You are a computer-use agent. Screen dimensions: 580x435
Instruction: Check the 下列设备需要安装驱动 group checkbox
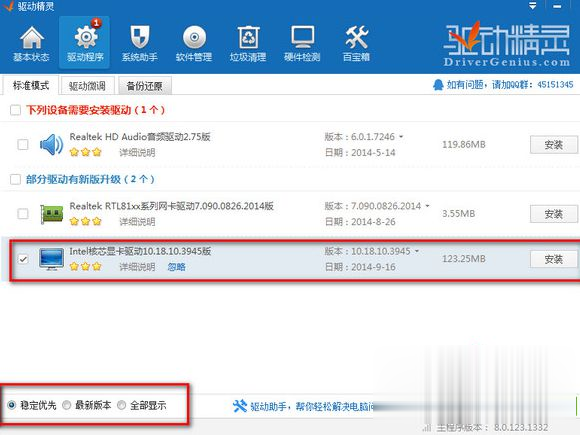pyautogui.click(x=15, y=110)
